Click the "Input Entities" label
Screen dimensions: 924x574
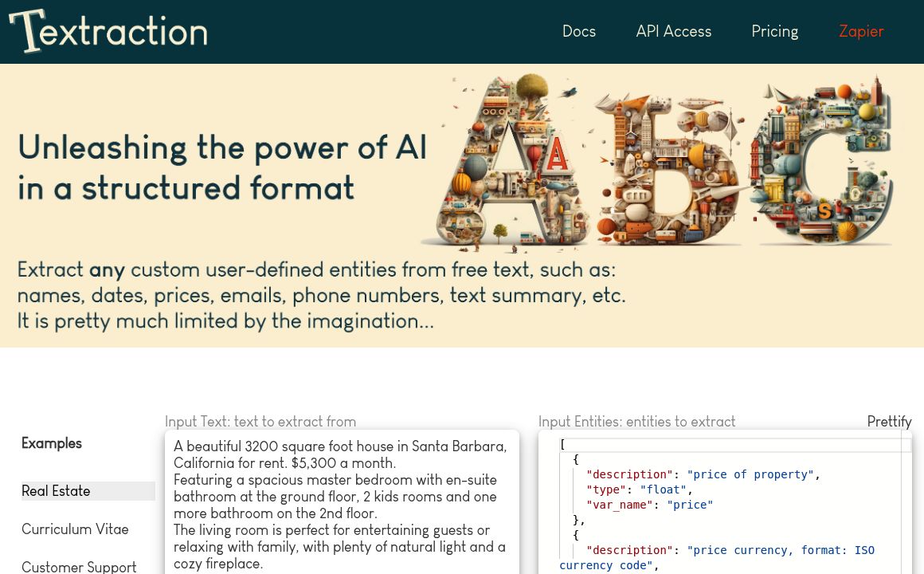click(x=636, y=422)
